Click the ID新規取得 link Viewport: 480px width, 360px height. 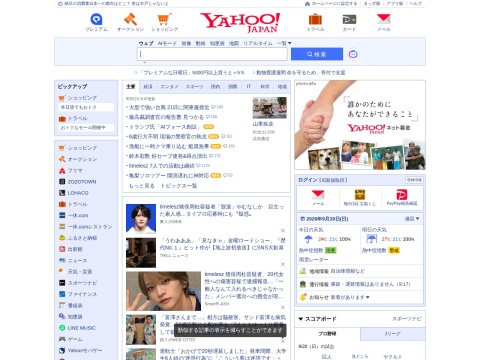pos(333,180)
